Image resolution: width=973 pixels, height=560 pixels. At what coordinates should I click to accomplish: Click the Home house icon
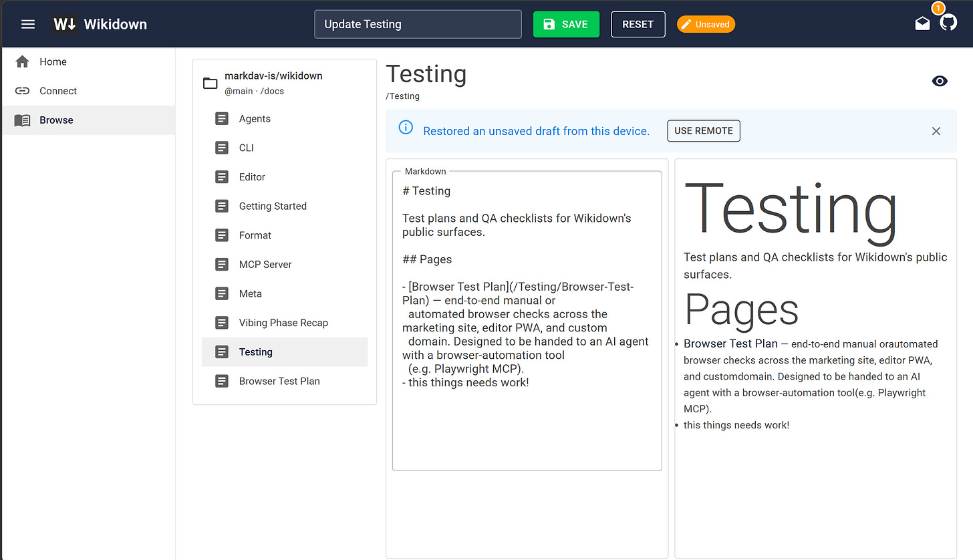coord(22,61)
